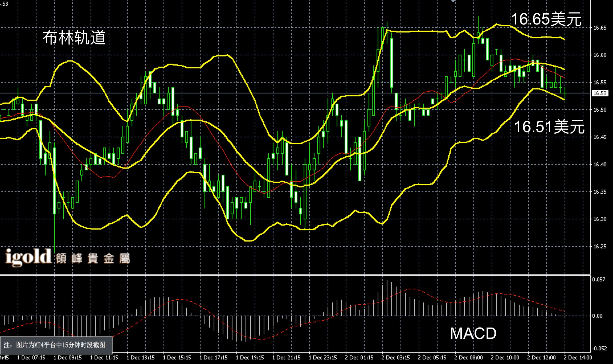
Task: Click the igold logo watermark
Action: [28, 257]
